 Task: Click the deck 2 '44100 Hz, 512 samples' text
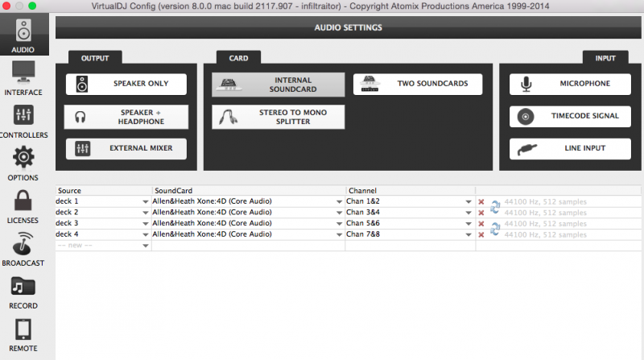[546, 213]
